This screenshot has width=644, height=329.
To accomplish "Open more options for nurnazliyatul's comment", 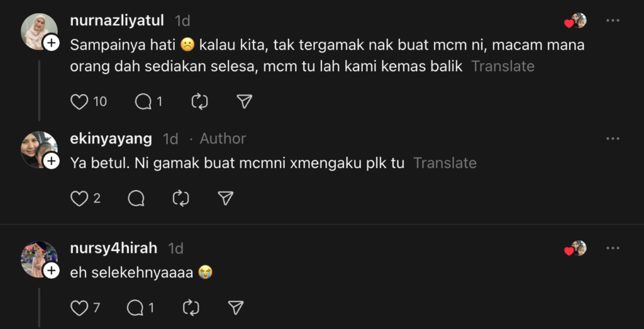I will [613, 21].
